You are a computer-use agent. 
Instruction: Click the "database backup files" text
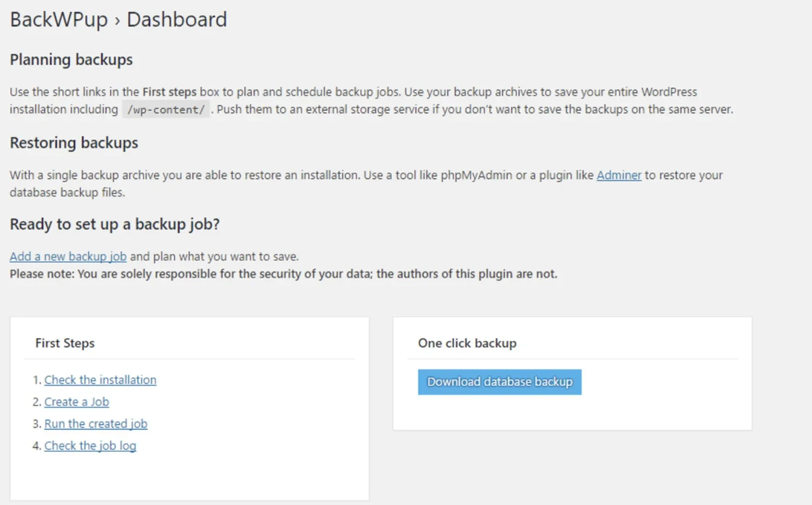pyautogui.click(x=67, y=193)
